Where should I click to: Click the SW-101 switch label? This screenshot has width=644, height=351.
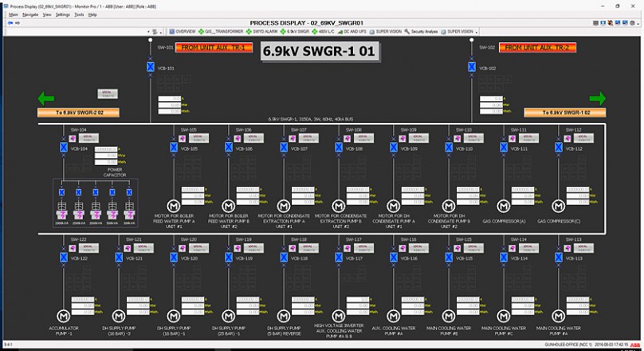(x=165, y=48)
